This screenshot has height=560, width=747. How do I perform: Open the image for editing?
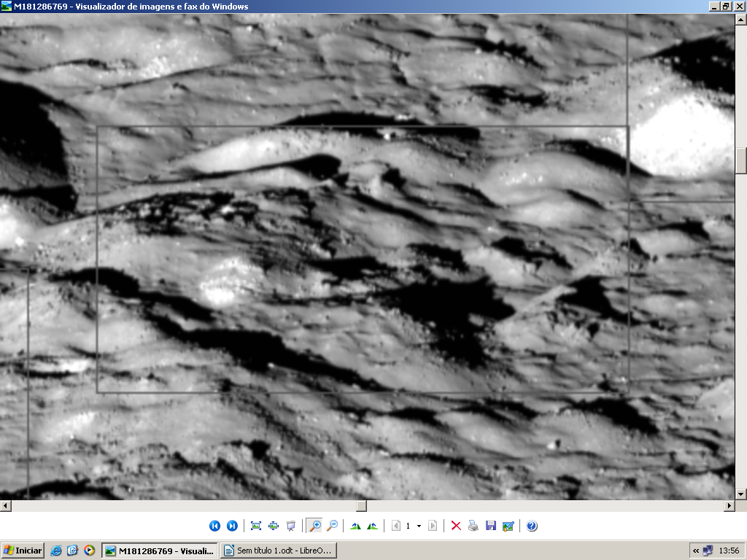(508, 526)
